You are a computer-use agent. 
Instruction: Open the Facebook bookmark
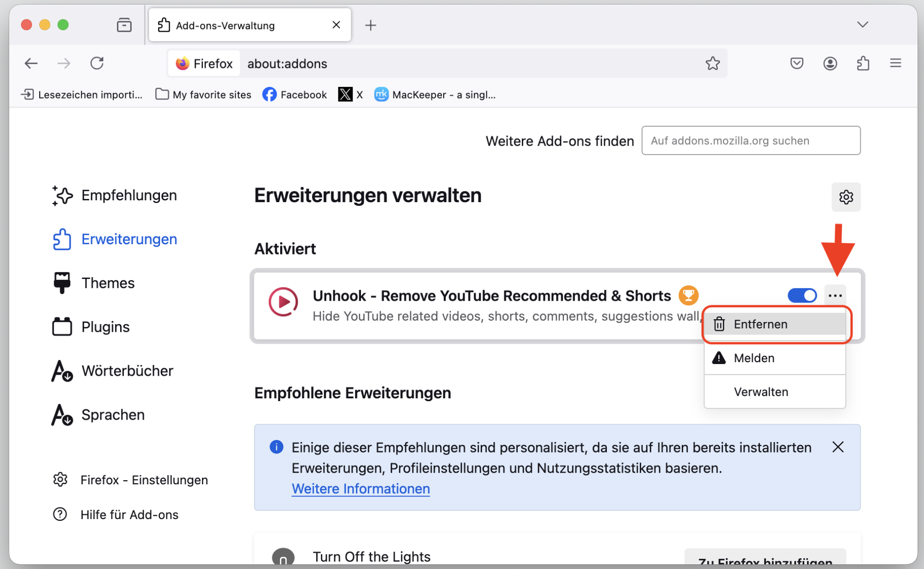(x=294, y=95)
